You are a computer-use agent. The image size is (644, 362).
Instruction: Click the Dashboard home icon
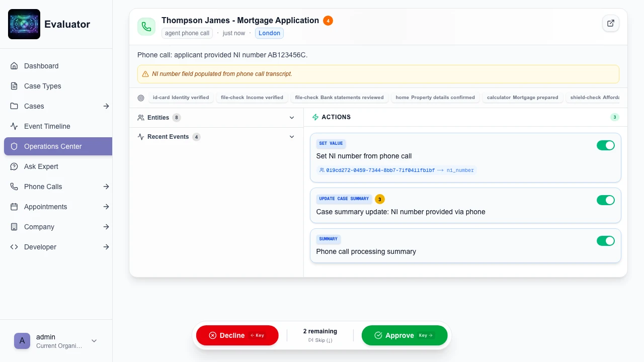coord(14,66)
